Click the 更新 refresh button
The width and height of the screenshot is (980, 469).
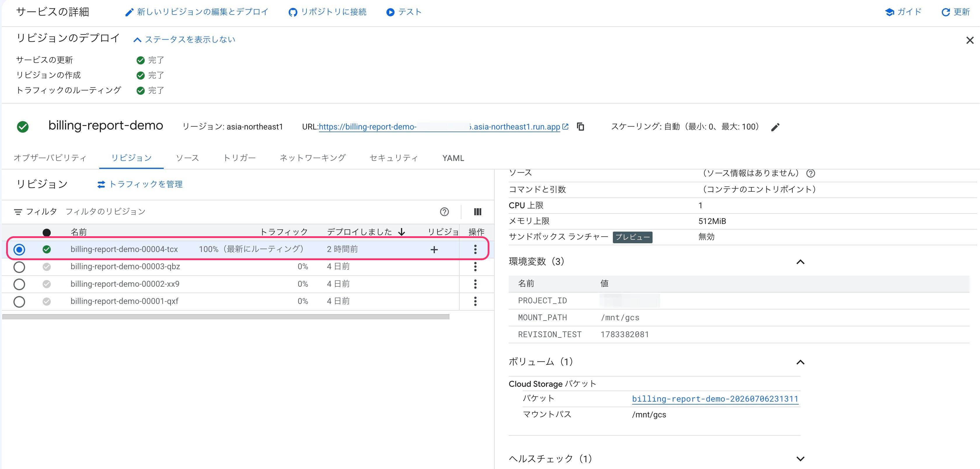pyautogui.click(x=956, y=12)
